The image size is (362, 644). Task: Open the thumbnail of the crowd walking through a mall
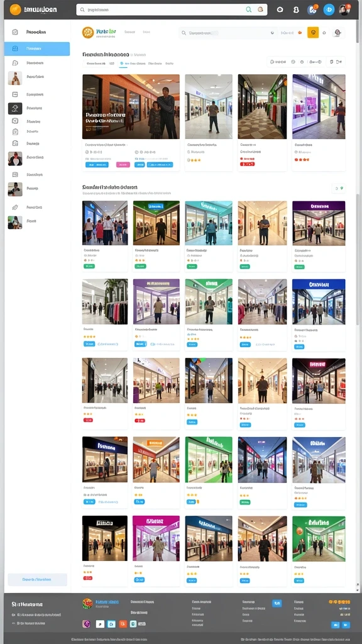click(x=105, y=223)
